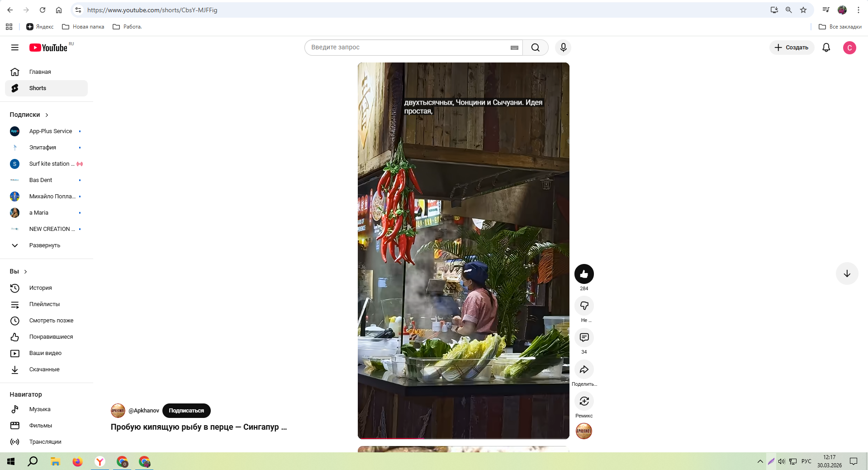Open the Apkhanov sound avatar below Remix
The width and height of the screenshot is (868, 470).
coord(584,431)
